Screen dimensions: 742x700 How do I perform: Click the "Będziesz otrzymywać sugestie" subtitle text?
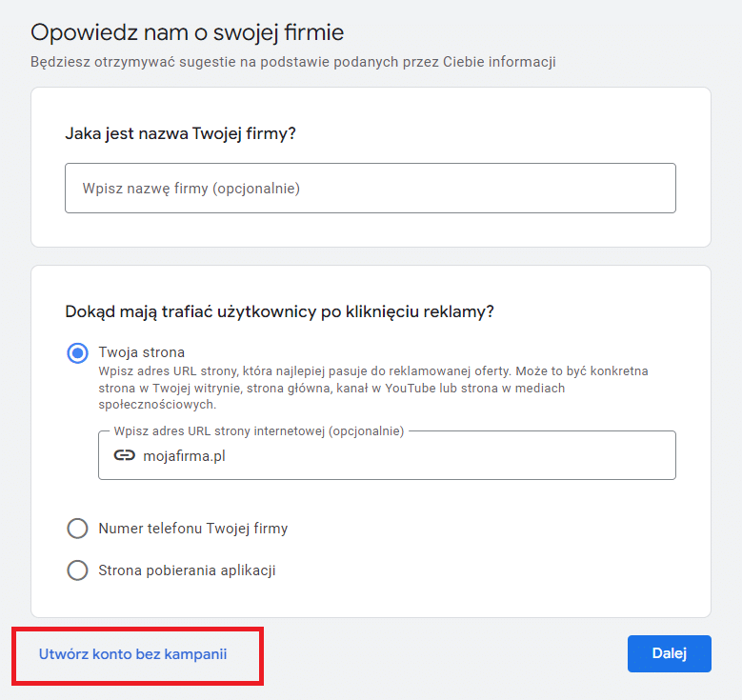pos(292,62)
